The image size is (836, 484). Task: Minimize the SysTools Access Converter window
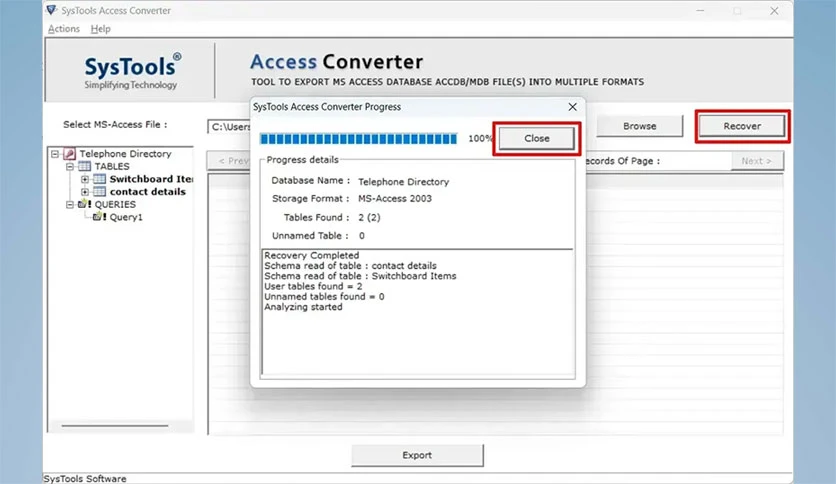700,11
